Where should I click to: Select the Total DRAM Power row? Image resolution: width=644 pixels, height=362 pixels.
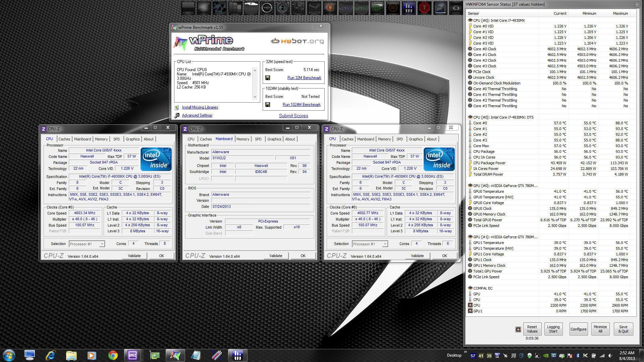[549, 174]
